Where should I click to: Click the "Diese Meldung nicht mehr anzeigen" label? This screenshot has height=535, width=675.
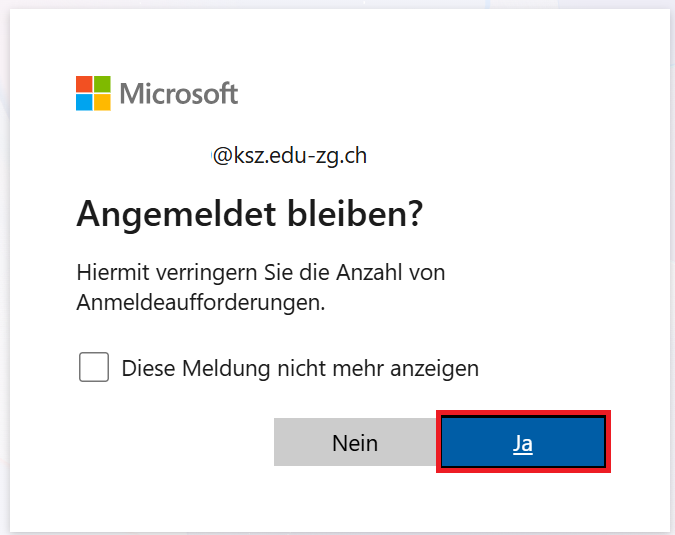click(x=300, y=368)
